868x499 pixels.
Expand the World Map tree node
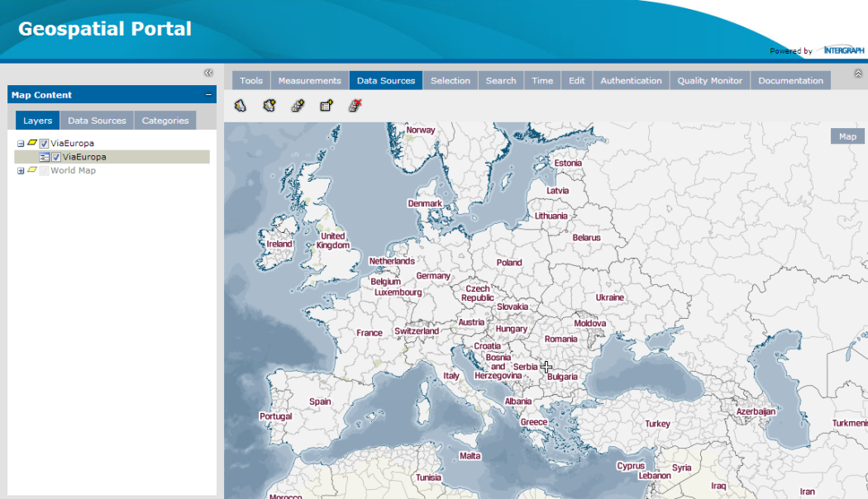[x=21, y=171]
